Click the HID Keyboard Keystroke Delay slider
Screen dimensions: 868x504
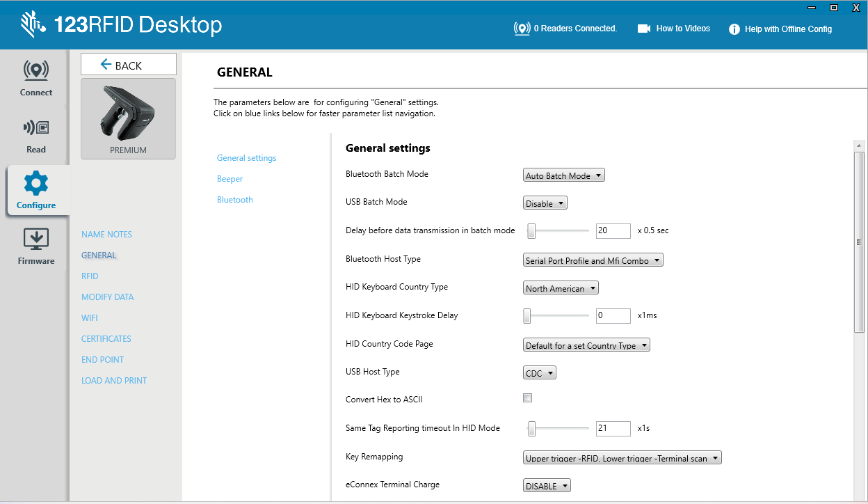click(556, 315)
